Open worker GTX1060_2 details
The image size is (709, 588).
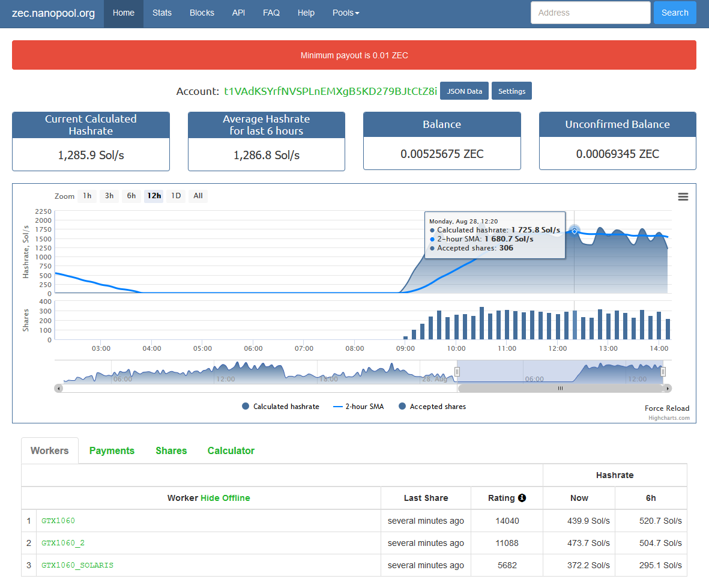[63, 543]
